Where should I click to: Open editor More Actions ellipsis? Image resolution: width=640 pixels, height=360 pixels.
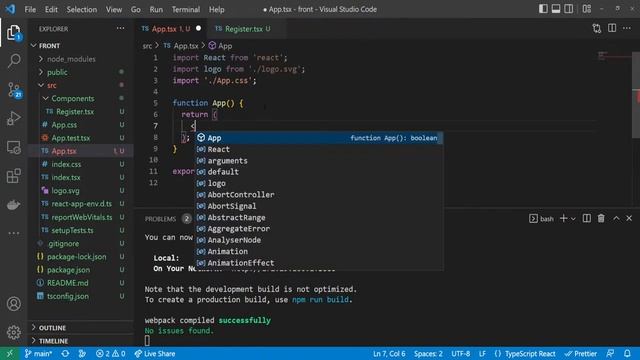coord(627,29)
